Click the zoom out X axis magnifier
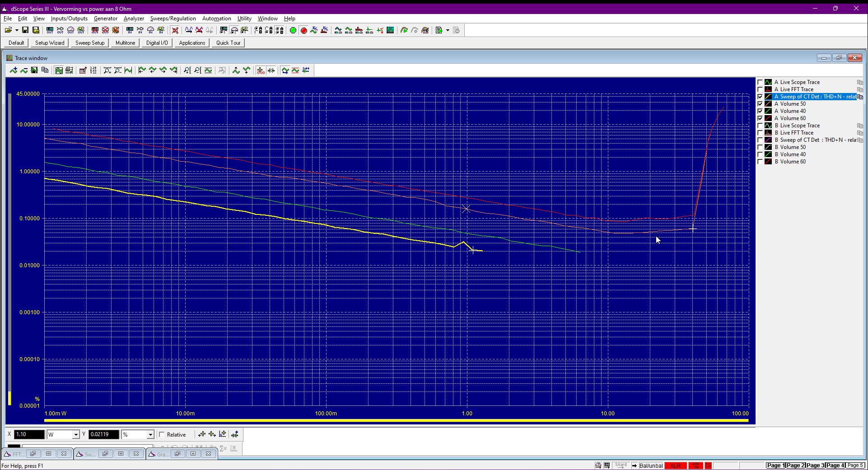The width and height of the screenshot is (868, 470). pos(117,70)
